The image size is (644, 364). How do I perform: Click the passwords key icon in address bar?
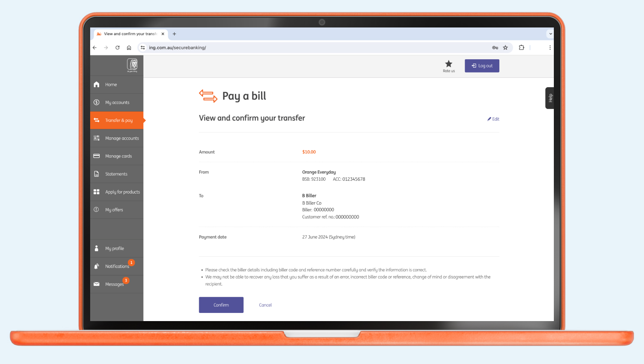tap(495, 48)
